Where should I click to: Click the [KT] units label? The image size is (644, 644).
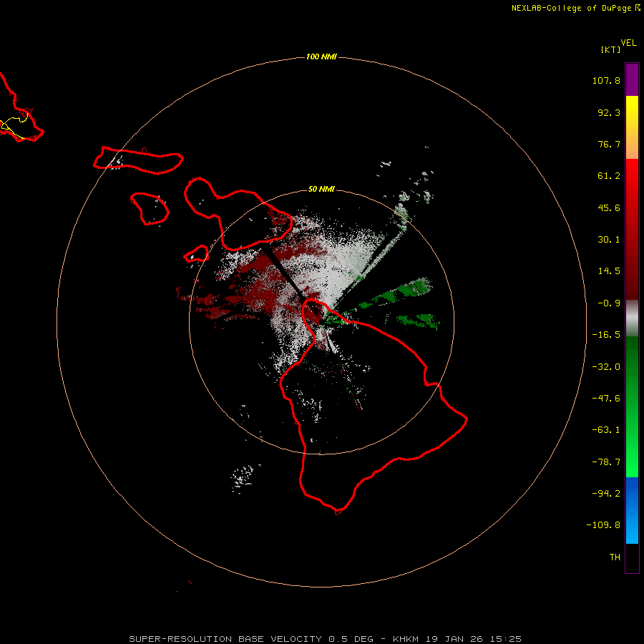611,49
